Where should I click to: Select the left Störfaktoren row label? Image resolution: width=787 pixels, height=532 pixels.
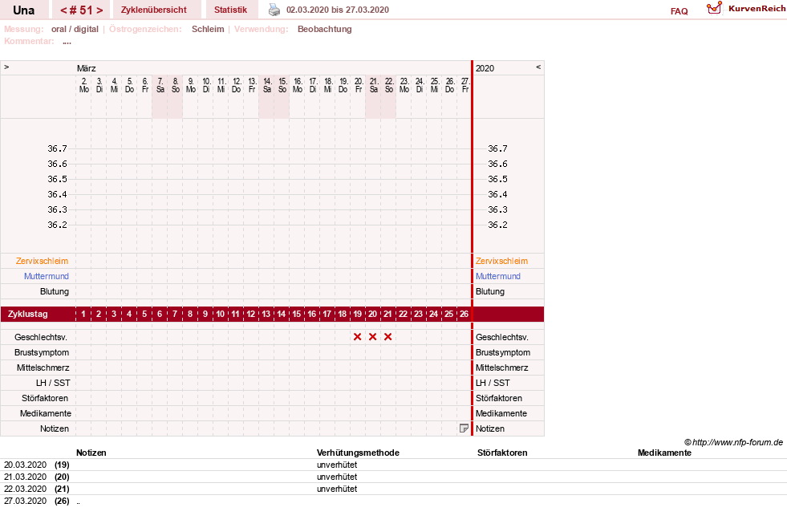pos(45,398)
